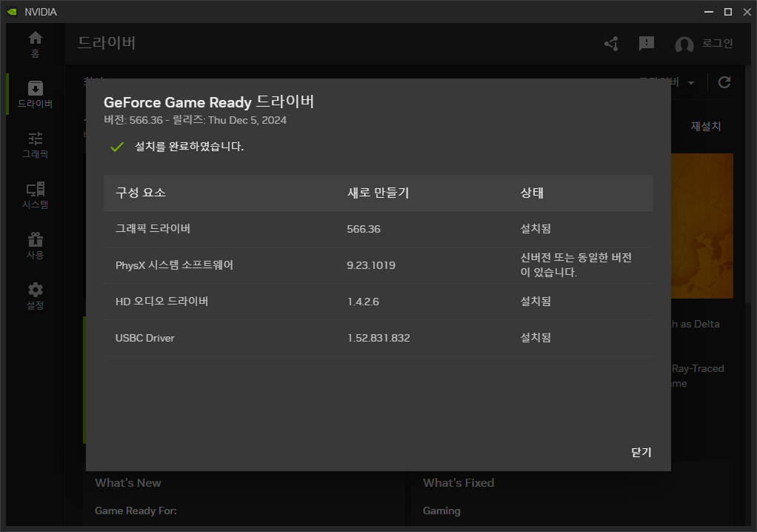This screenshot has width=757, height=532.
Task: Click HD audio version 1.4.2.6
Action: (363, 302)
